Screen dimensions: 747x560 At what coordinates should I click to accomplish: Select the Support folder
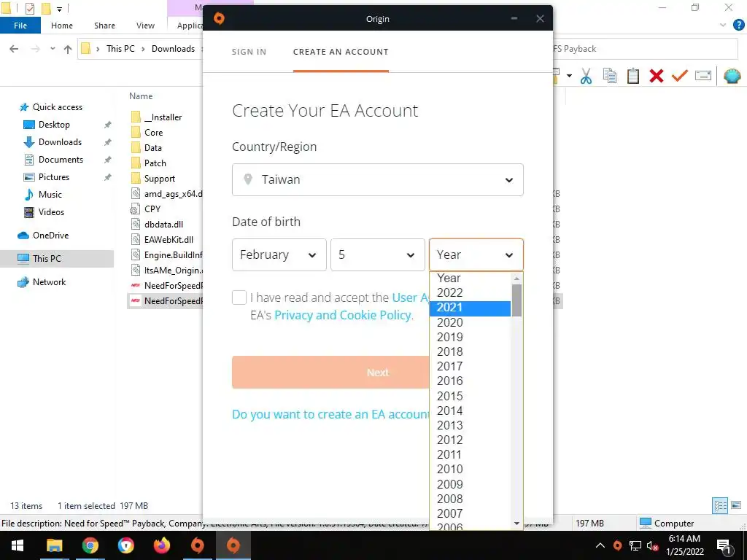pyautogui.click(x=160, y=179)
